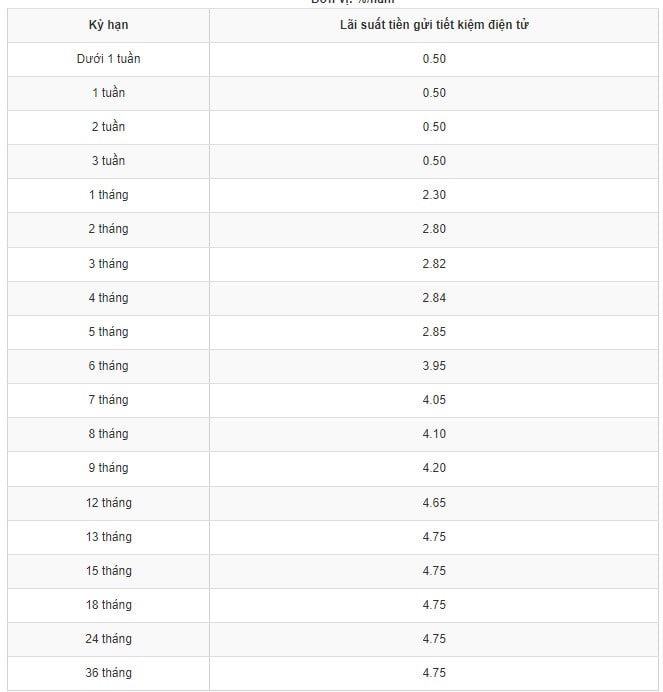Select the "5 tháng" row label
The image size is (663, 692).
tap(108, 332)
